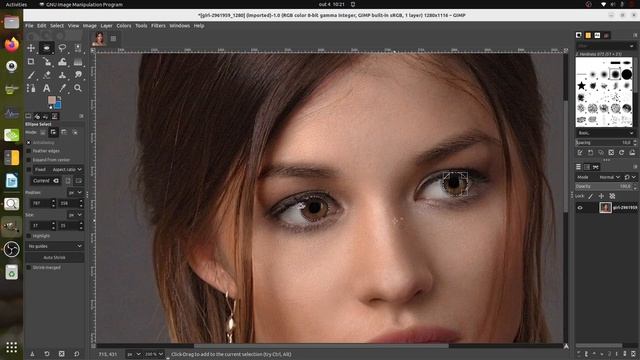The height and width of the screenshot is (360, 640).
Task: Enable Expand from center checkbox
Action: tap(29, 160)
